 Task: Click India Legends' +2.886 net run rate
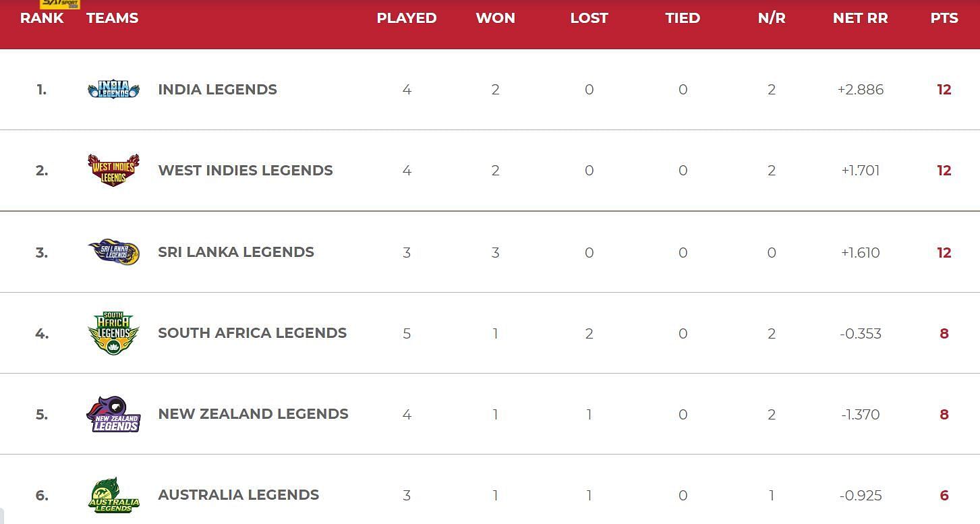(x=861, y=90)
